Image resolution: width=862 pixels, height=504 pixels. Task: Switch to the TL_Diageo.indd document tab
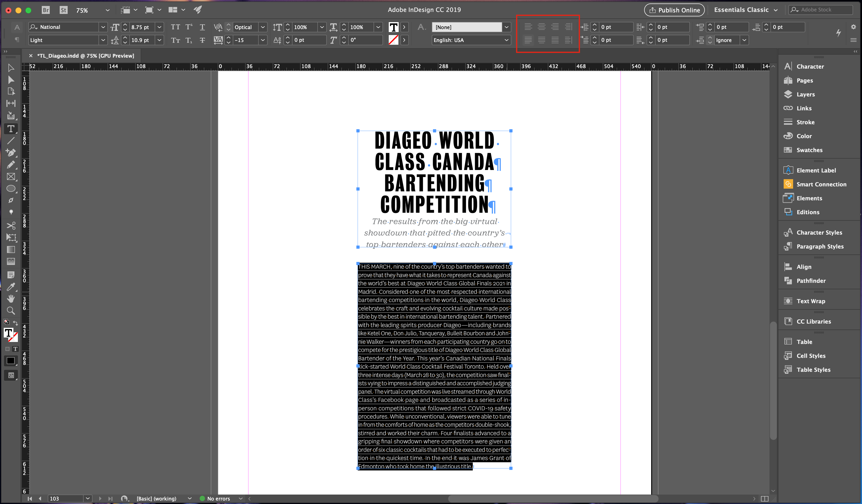[x=85, y=56]
